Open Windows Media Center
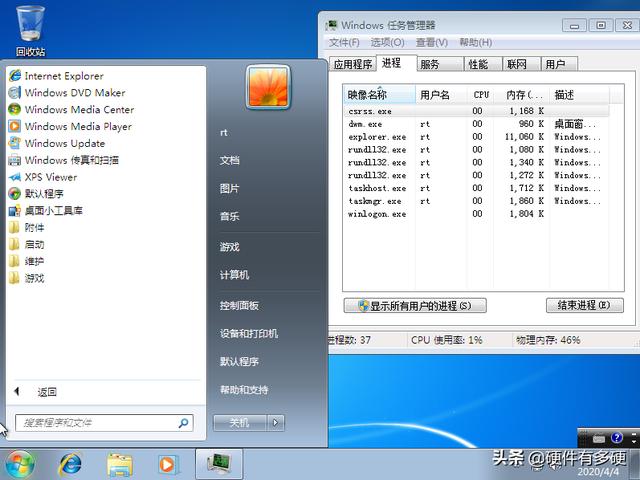 [71, 109]
